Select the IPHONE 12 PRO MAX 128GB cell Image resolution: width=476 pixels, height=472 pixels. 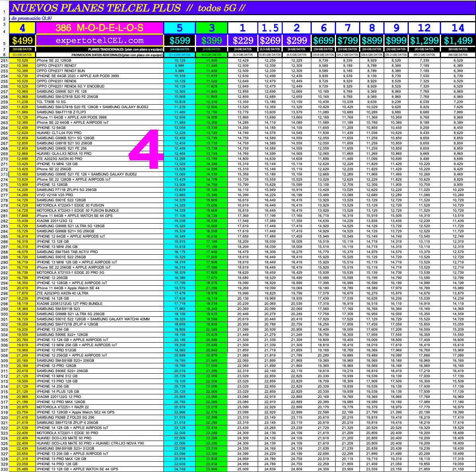point(99,402)
